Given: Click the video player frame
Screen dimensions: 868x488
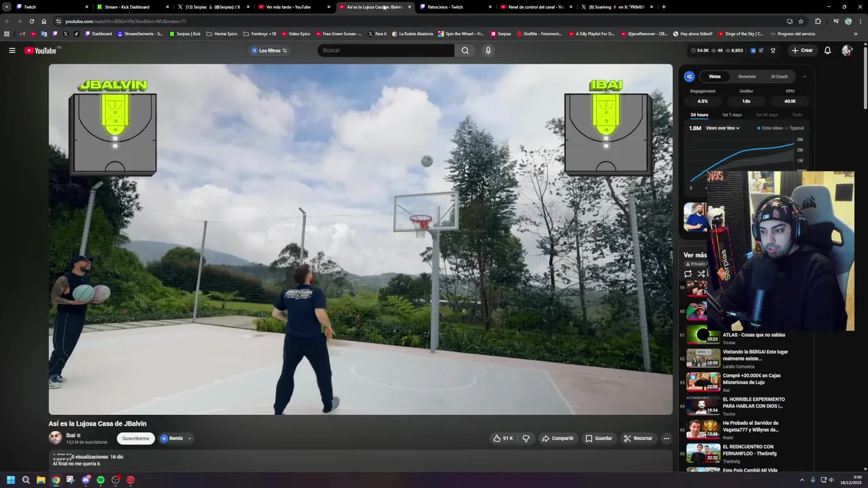Looking at the screenshot, I should (x=360, y=239).
